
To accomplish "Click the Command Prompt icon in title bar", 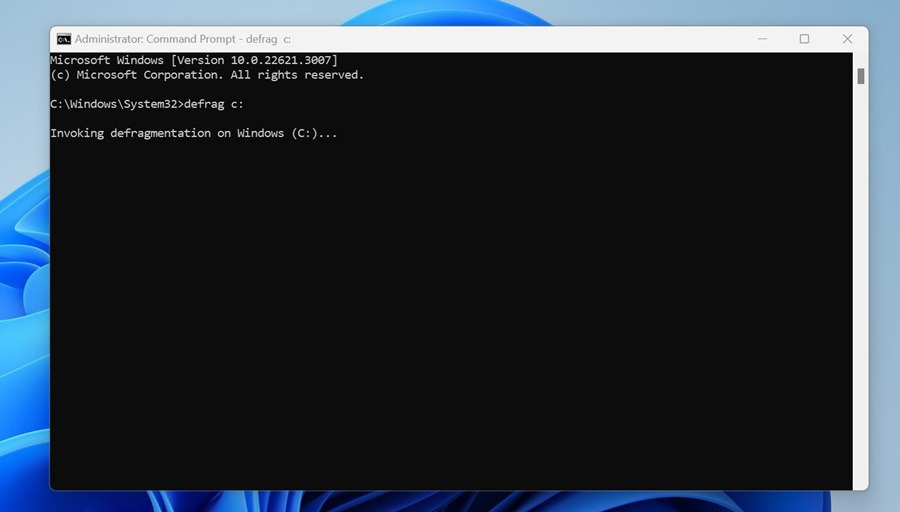I will (64, 39).
